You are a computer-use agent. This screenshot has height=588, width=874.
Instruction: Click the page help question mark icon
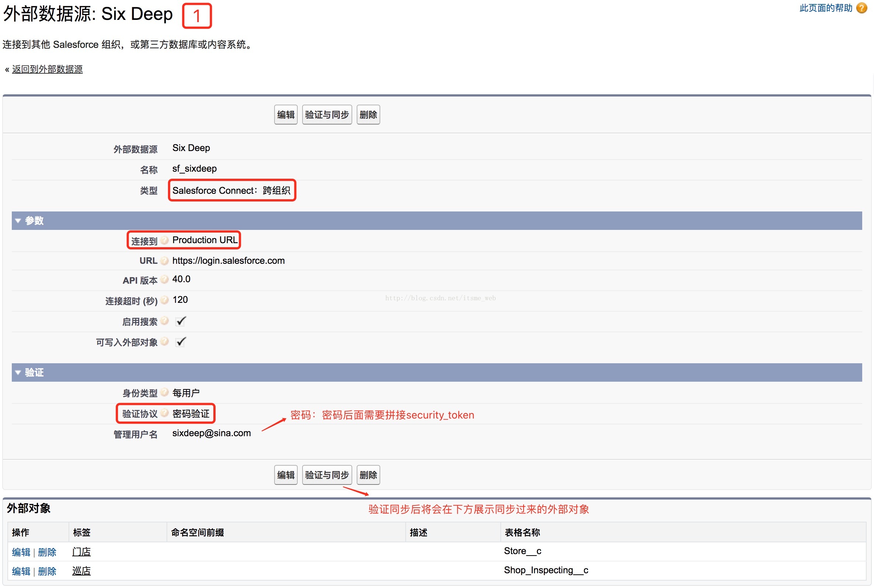[861, 8]
